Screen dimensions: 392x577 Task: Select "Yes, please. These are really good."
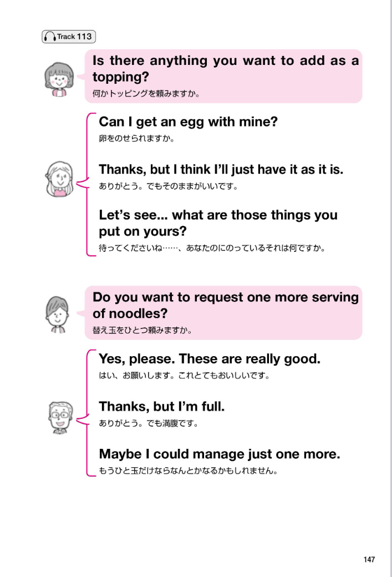210,359
